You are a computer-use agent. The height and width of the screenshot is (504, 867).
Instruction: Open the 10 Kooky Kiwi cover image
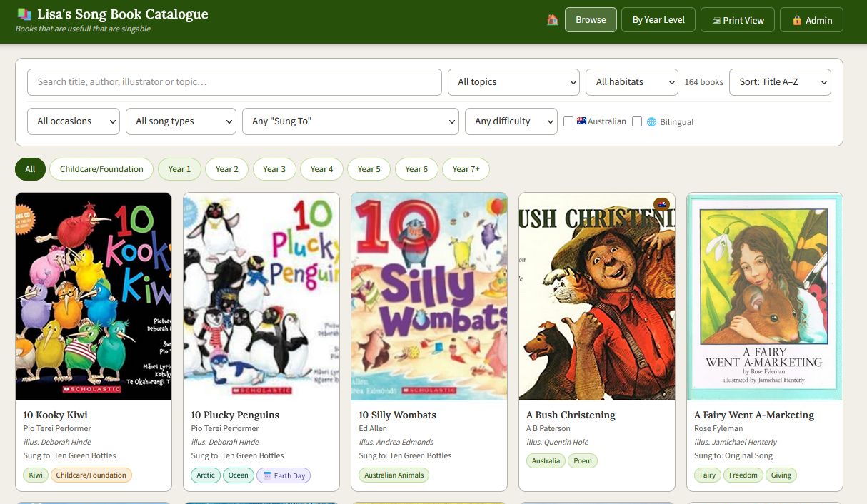(x=94, y=296)
